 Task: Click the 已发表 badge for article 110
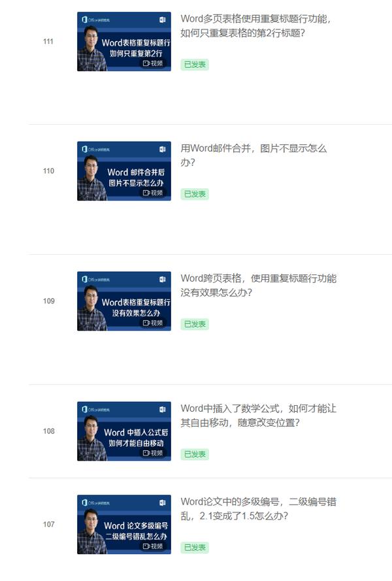(195, 194)
